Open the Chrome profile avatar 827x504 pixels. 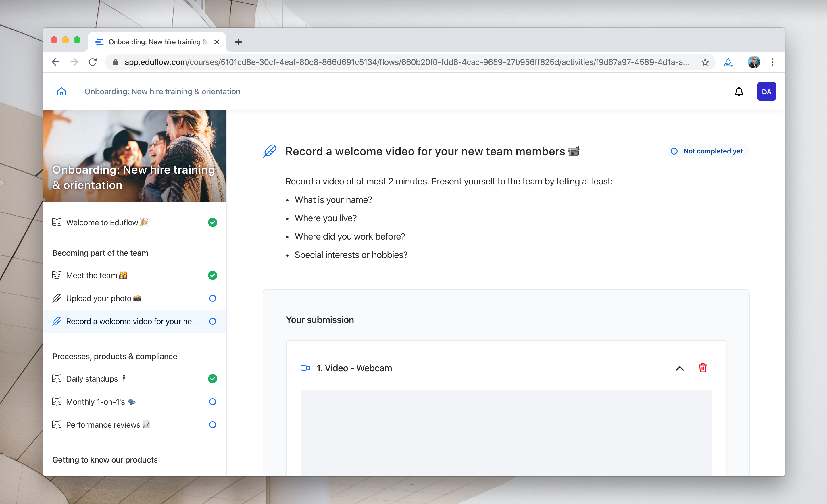pos(754,62)
